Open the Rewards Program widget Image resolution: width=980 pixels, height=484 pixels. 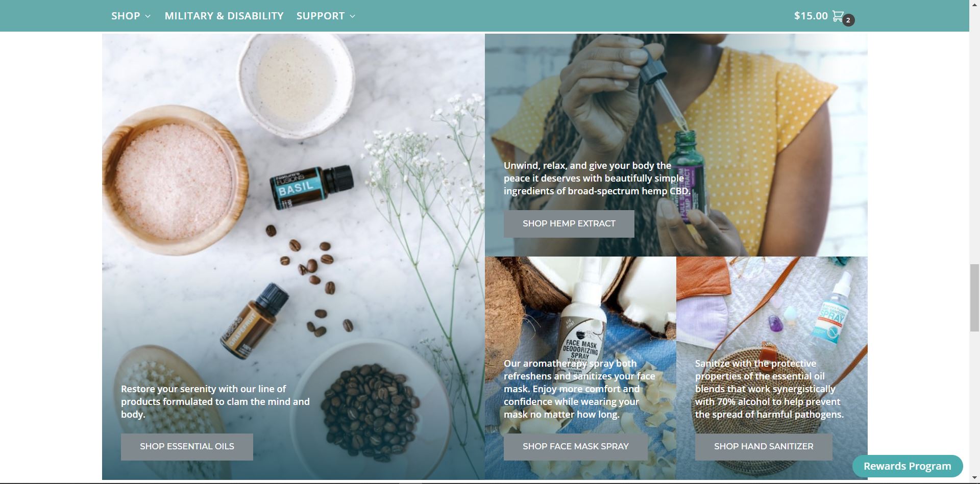(x=907, y=466)
